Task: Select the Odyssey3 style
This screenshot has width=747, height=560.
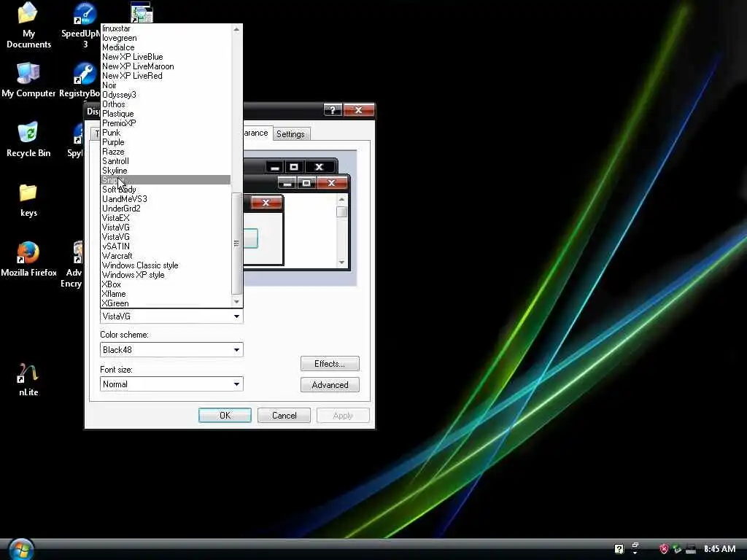Action: (x=166, y=95)
